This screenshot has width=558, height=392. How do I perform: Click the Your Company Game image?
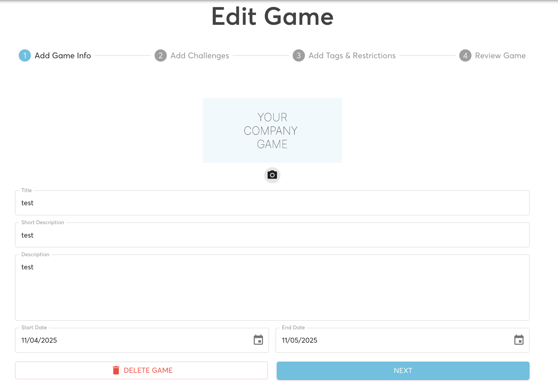[x=272, y=130]
